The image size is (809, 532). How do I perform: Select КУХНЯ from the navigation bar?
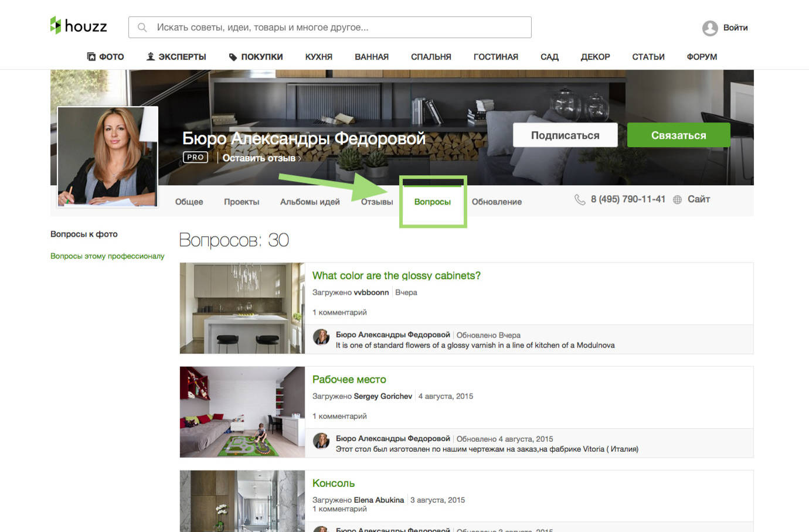318,56
